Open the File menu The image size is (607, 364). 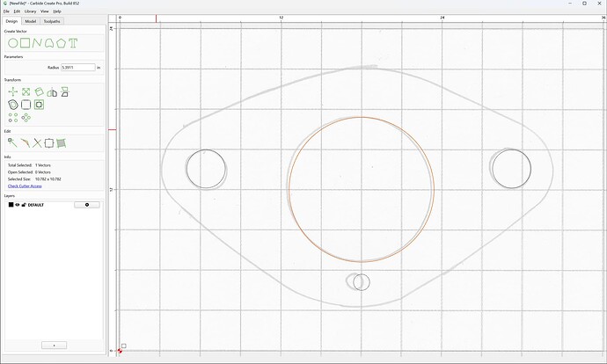[6, 11]
